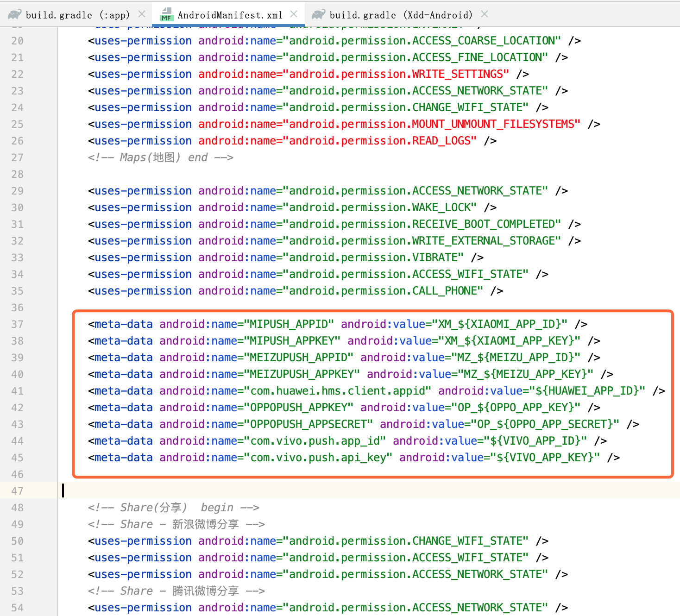Click the MF manifest file icon
This screenshot has width=680, height=616.
point(166,15)
